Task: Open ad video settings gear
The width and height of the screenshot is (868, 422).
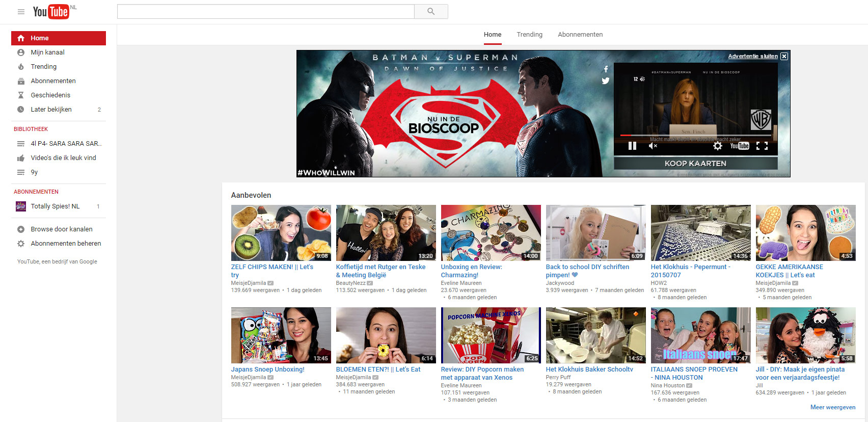Action: pyautogui.click(x=717, y=146)
